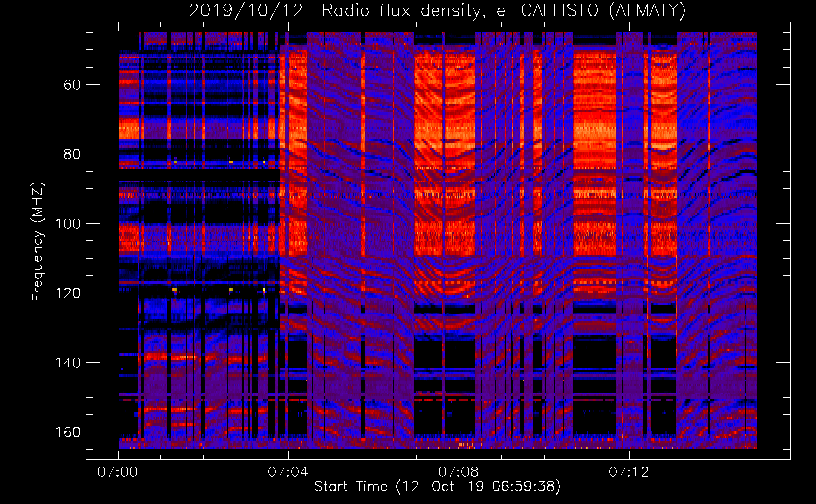Click the 80 frequency tick label
Screen dimensions: 816x504
coord(72,154)
